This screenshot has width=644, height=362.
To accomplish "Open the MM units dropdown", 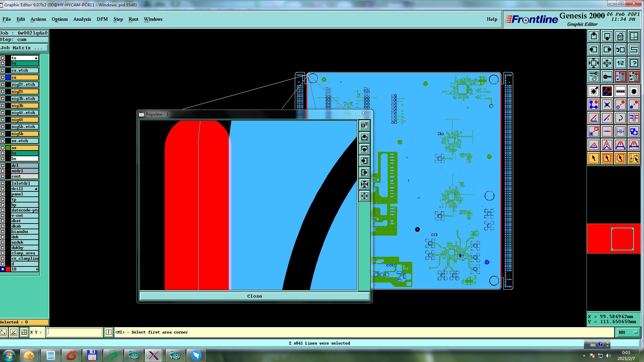I will [628, 332].
